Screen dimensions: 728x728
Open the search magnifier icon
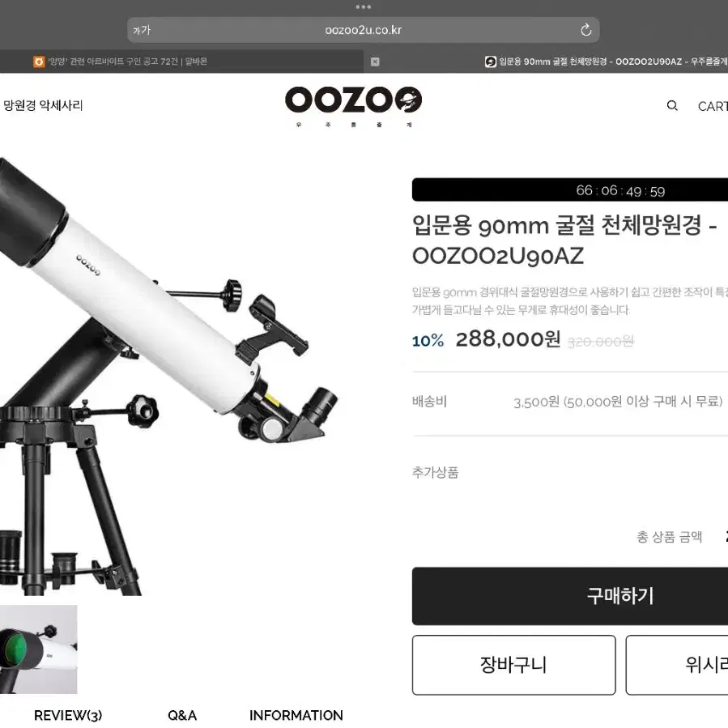(672, 106)
